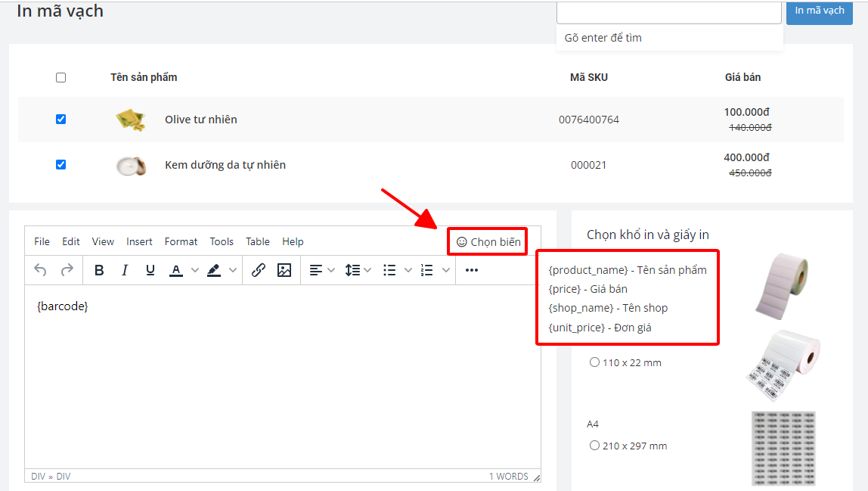Open the Insert menu

[139, 241]
